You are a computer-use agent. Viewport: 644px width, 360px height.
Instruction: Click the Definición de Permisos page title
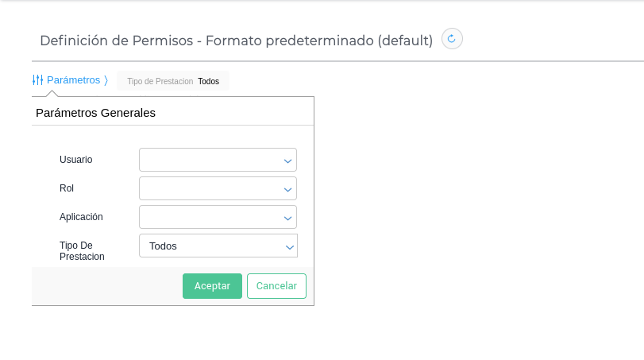pos(236,41)
